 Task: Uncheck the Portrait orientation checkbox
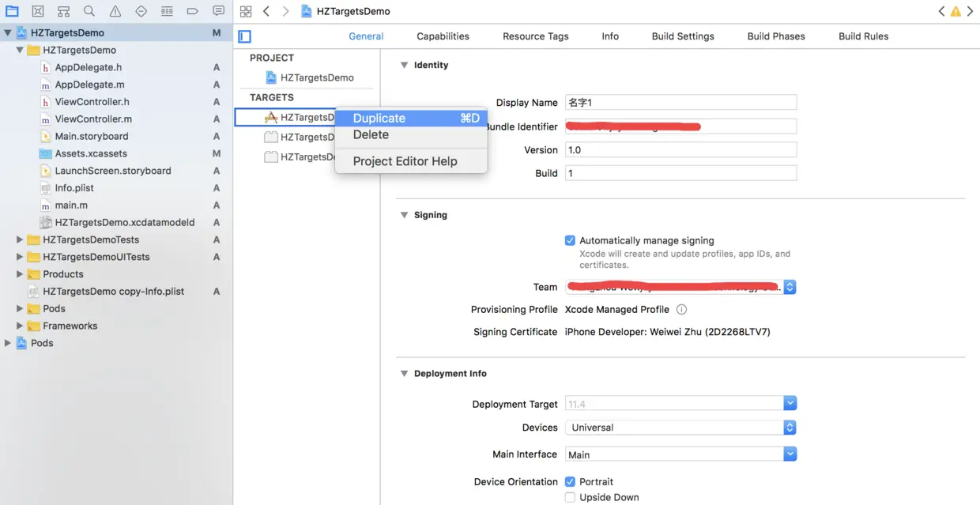coord(570,481)
